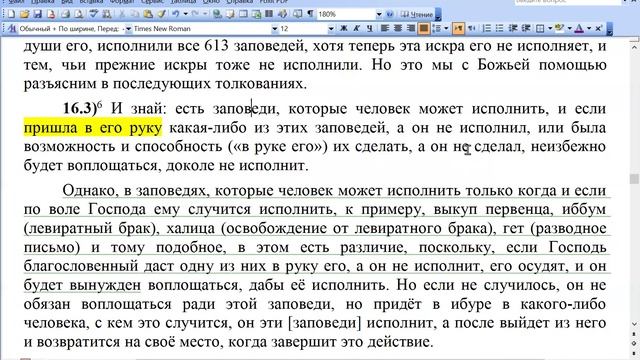
Task: Toggle italic formatting (К)
Action: click(356, 28)
